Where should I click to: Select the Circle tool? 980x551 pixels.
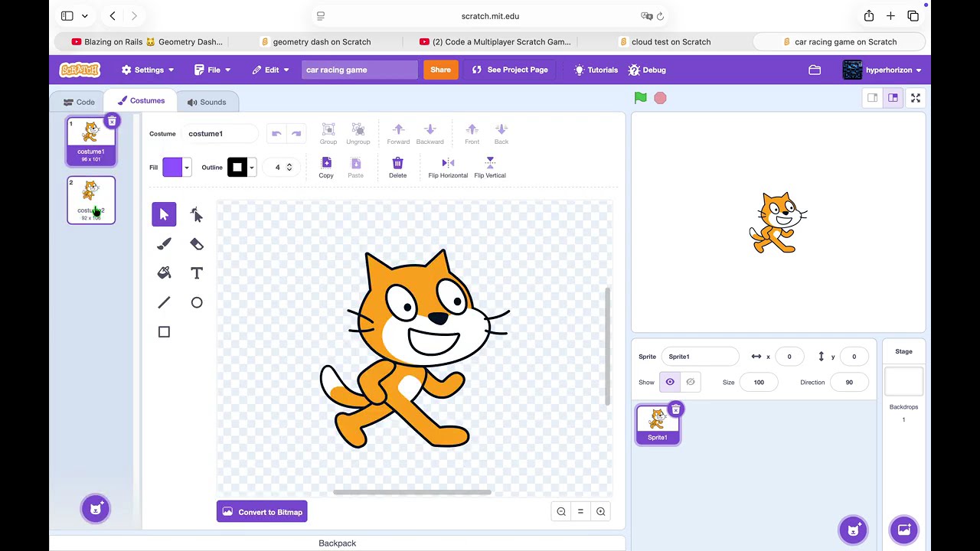[197, 302]
